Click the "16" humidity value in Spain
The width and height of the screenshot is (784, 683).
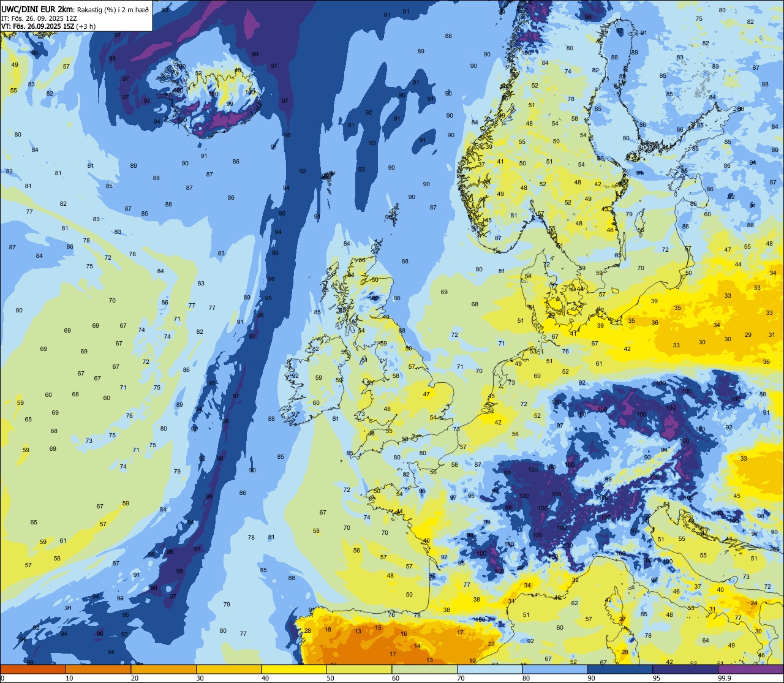404,633
